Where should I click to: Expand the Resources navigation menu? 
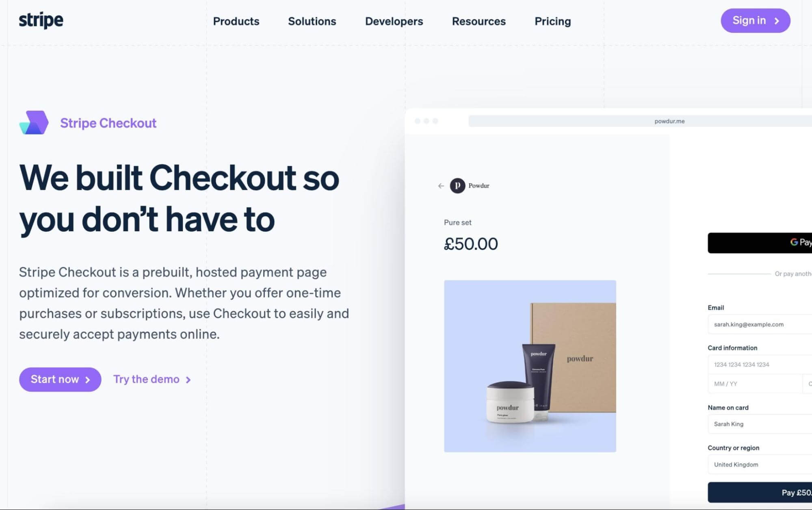(x=479, y=21)
